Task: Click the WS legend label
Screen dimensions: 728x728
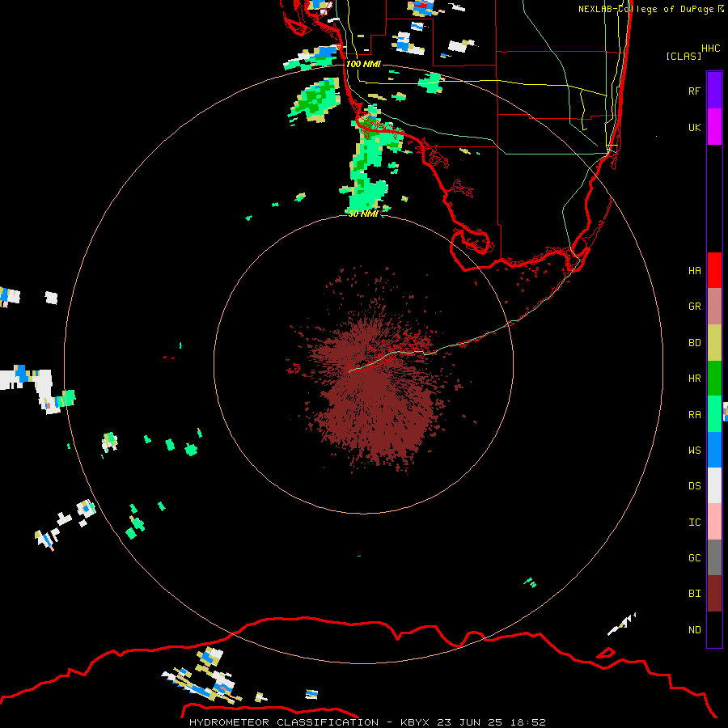Action: [694, 450]
